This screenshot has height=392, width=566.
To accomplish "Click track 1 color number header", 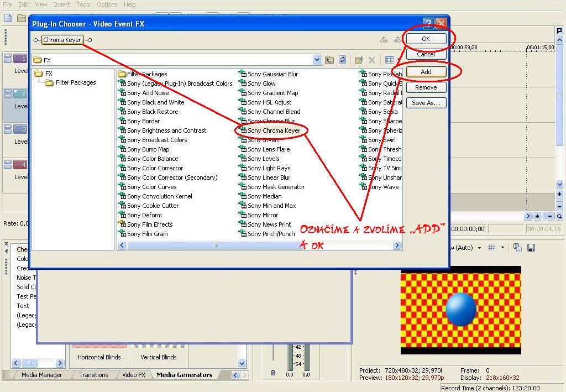I will [x=20, y=59].
